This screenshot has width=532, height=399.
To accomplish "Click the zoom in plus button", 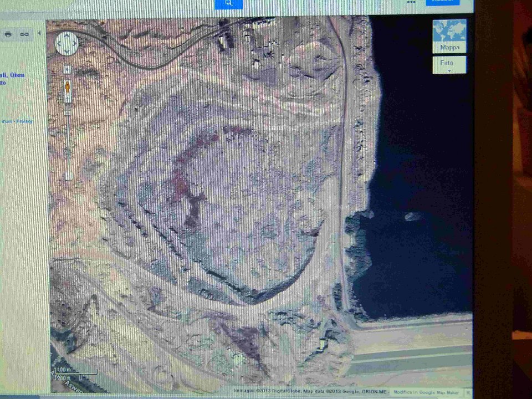I will pyautogui.click(x=67, y=69).
